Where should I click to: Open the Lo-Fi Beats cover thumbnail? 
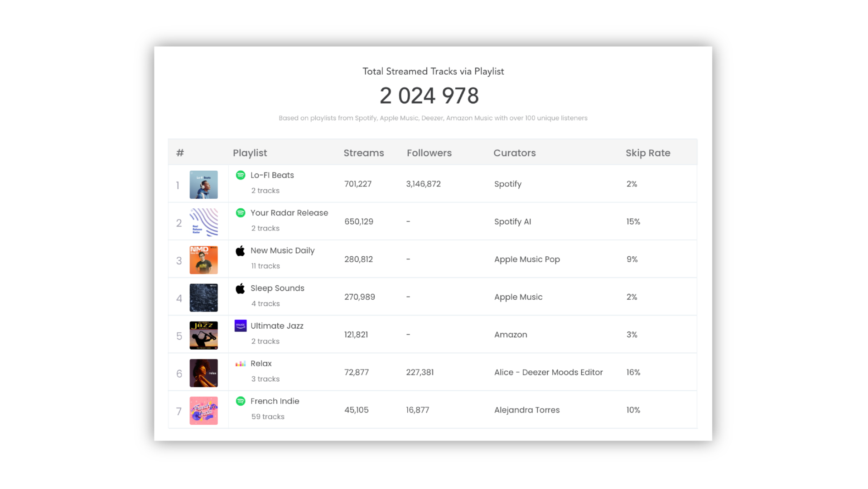tap(203, 185)
